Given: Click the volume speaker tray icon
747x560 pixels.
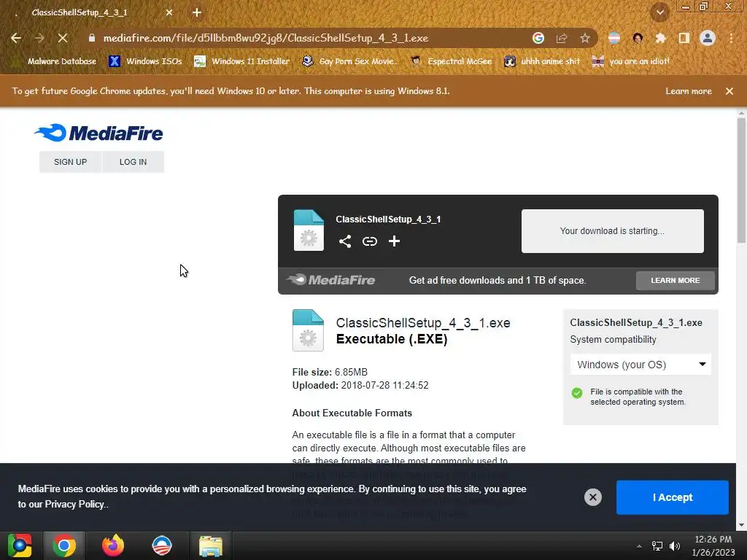Looking at the screenshot, I should coord(675,546).
